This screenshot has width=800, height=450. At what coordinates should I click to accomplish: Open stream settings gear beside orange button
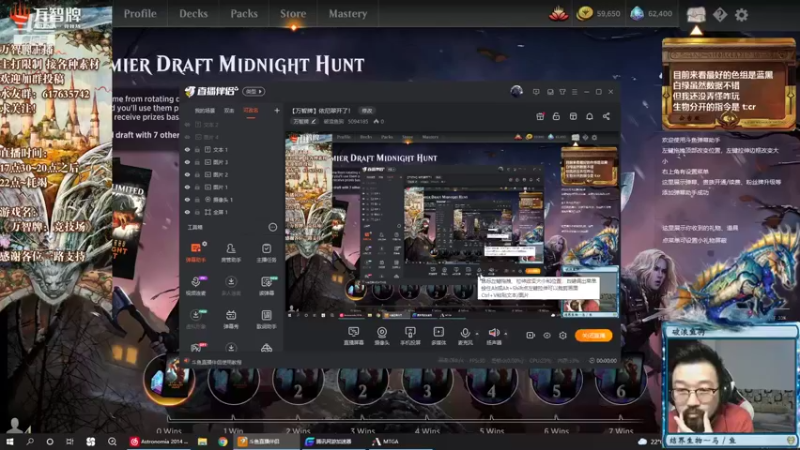[x=563, y=335]
